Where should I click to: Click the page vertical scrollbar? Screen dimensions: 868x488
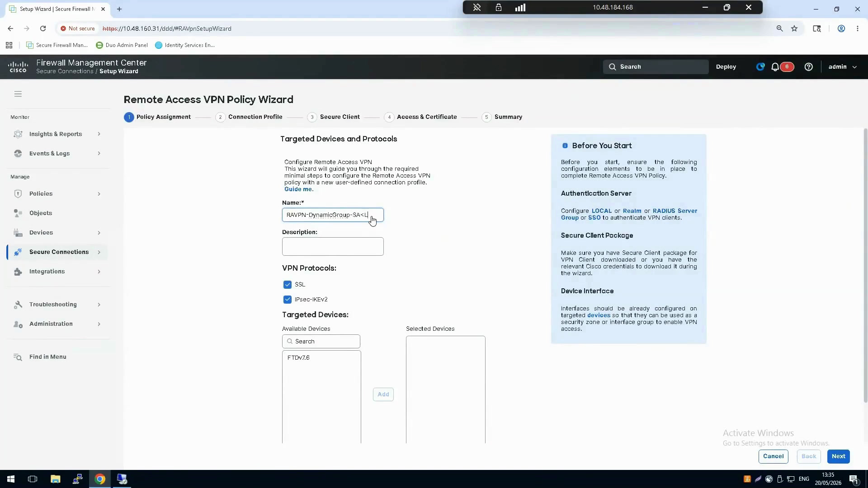coord(865,266)
